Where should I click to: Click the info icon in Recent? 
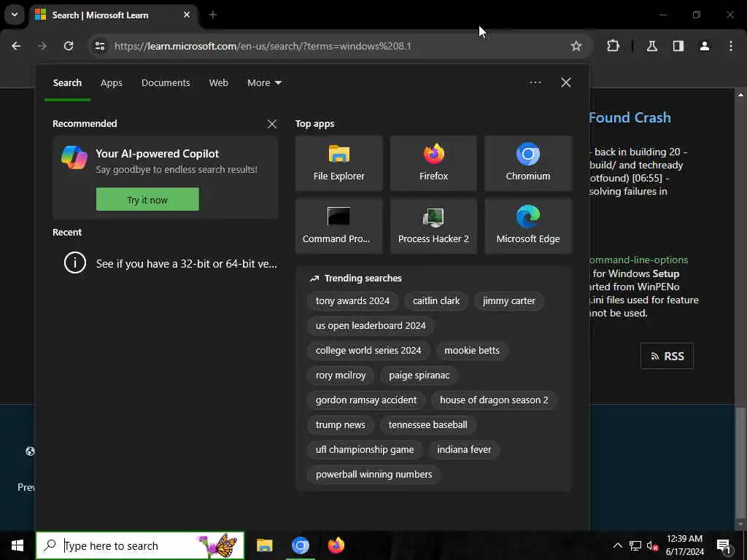[75, 262]
